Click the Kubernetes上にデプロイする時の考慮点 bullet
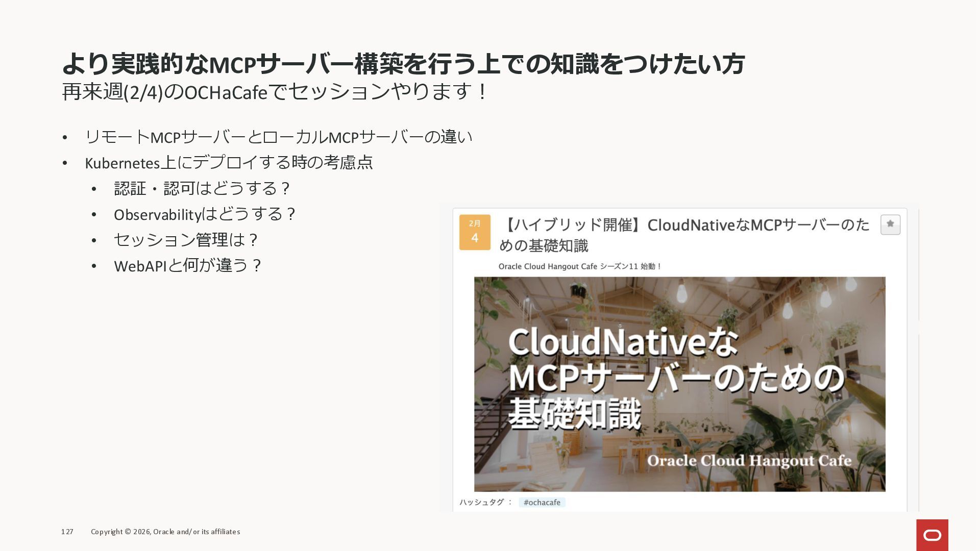 [229, 163]
